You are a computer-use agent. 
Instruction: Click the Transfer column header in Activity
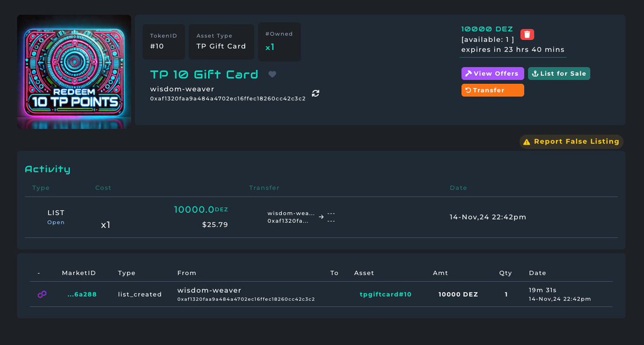pyautogui.click(x=264, y=188)
